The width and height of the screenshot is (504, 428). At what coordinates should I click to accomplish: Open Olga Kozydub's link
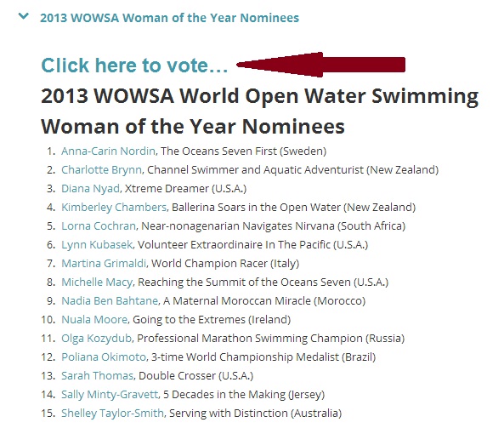[96, 338]
